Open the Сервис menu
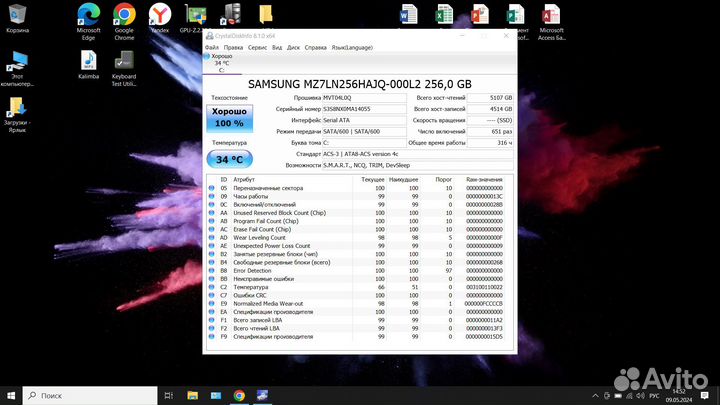720x405 pixels. 257,47
